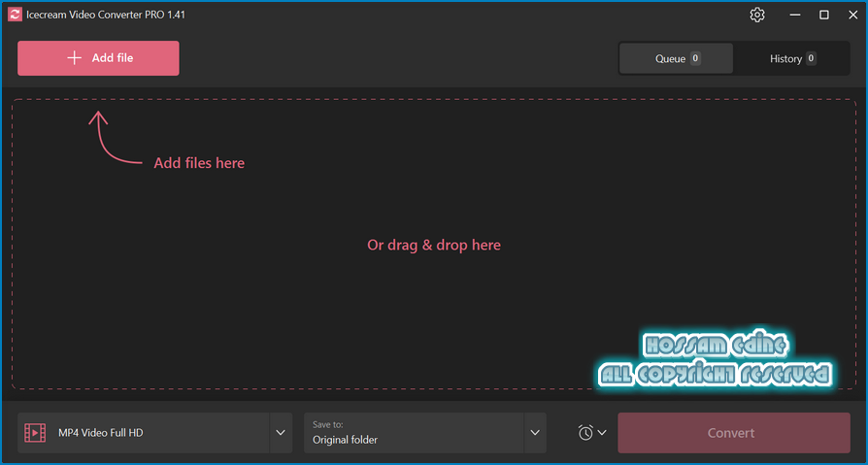This screenshot has height=465, width=868.
Task: Open the alarm clock scheduler icon
Action: click(585, 432)
